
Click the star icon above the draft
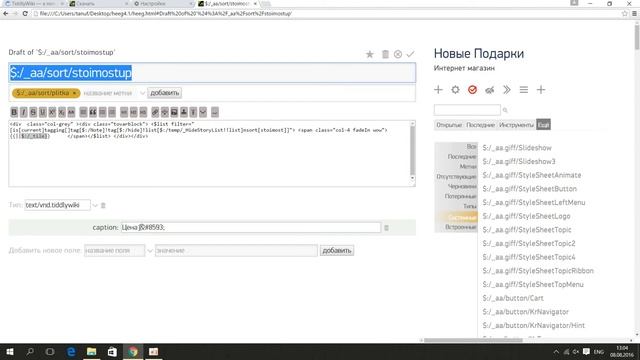point(370,54)
